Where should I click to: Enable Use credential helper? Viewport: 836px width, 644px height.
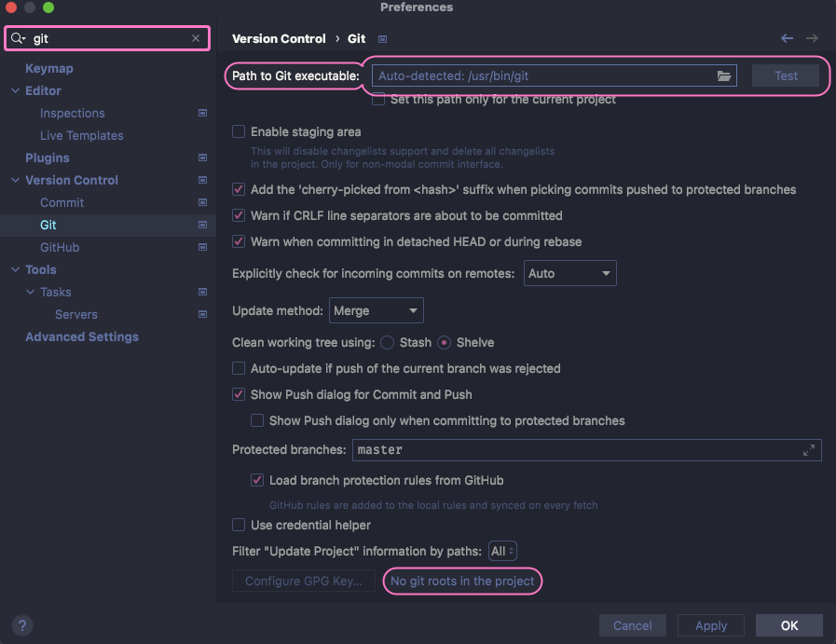239,525
